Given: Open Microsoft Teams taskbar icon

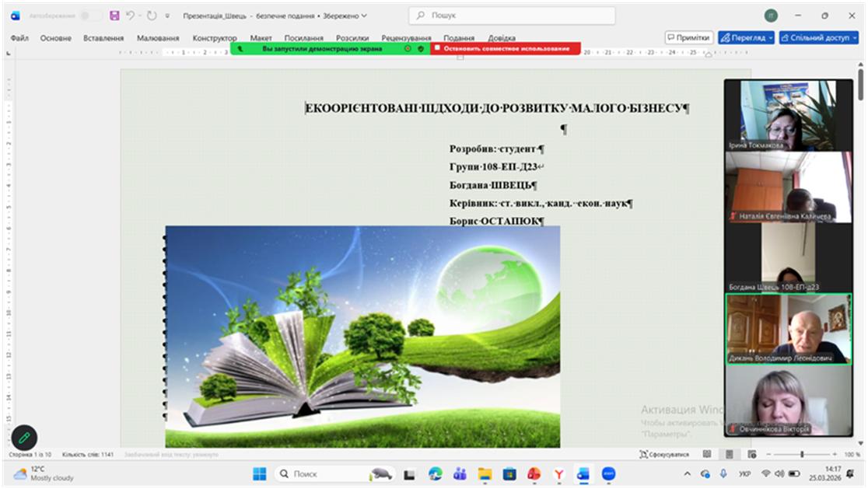Looking at the screenshot, I should point(460,473).
